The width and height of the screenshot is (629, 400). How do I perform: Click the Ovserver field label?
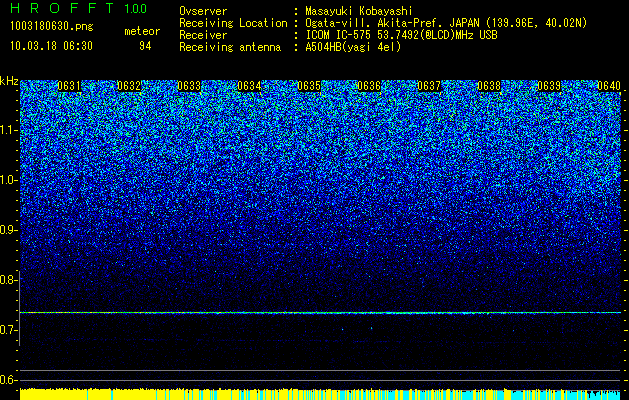(x=203, y=11)
